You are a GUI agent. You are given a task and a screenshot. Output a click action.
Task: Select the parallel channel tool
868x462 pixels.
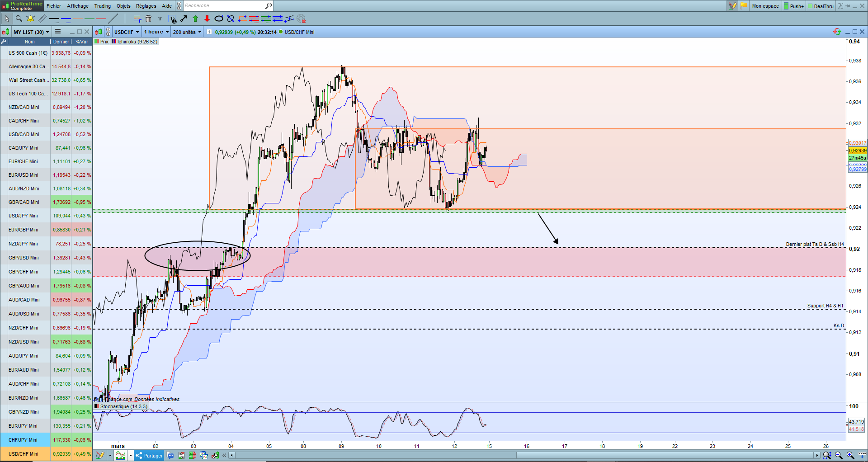289,19
